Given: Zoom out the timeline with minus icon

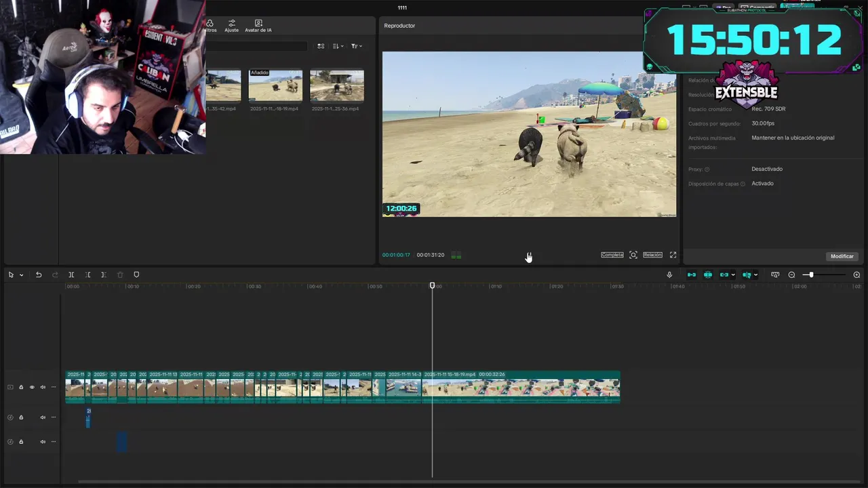Looking at the screenshot, I should (791, 274).
